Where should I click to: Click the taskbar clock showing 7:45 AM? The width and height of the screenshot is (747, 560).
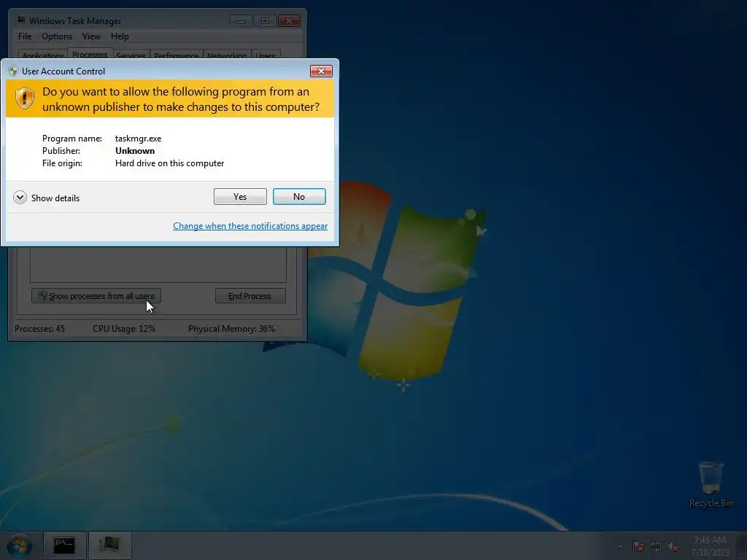tap(710, 546)
